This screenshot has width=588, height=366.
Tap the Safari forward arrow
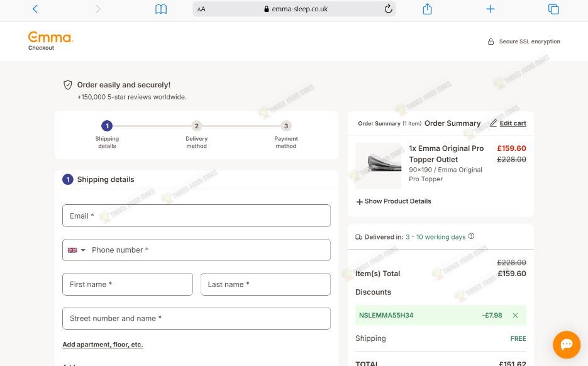[98, 9]
